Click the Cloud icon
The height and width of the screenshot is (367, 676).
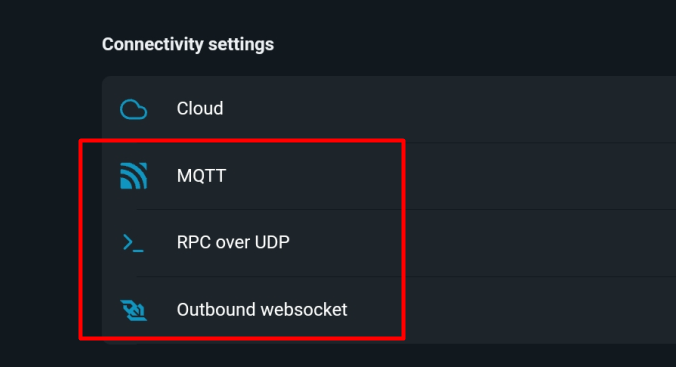[133, 109]
